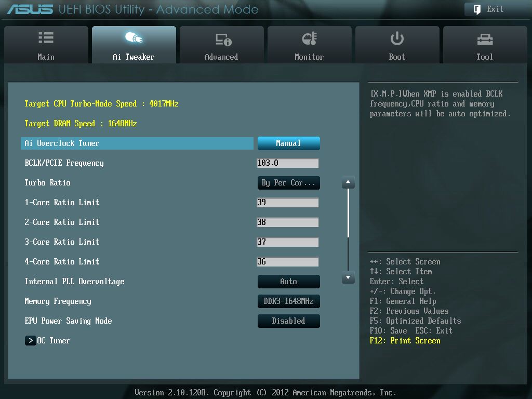The height and width of the screenshot is (399, 532).
Task: Open the Turbo Ratio By Per Core dropdown
Action: click(x=289, y=183)
